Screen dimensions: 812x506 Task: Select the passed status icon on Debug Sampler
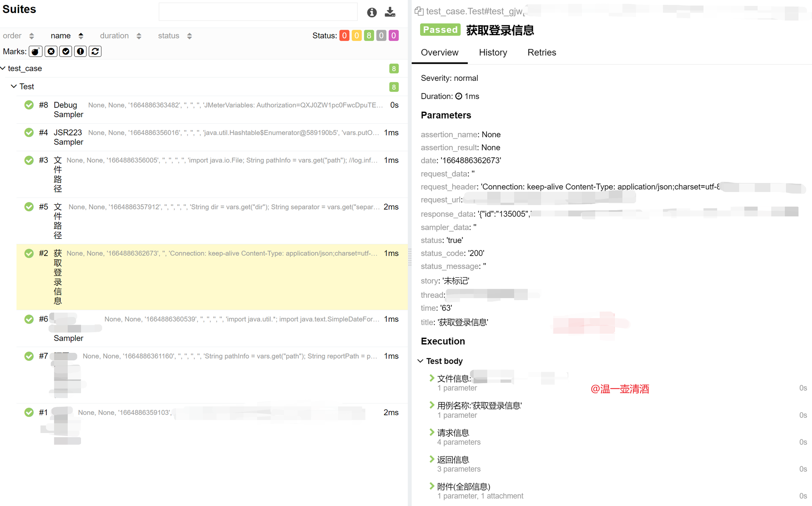click(x=29, y=105)
